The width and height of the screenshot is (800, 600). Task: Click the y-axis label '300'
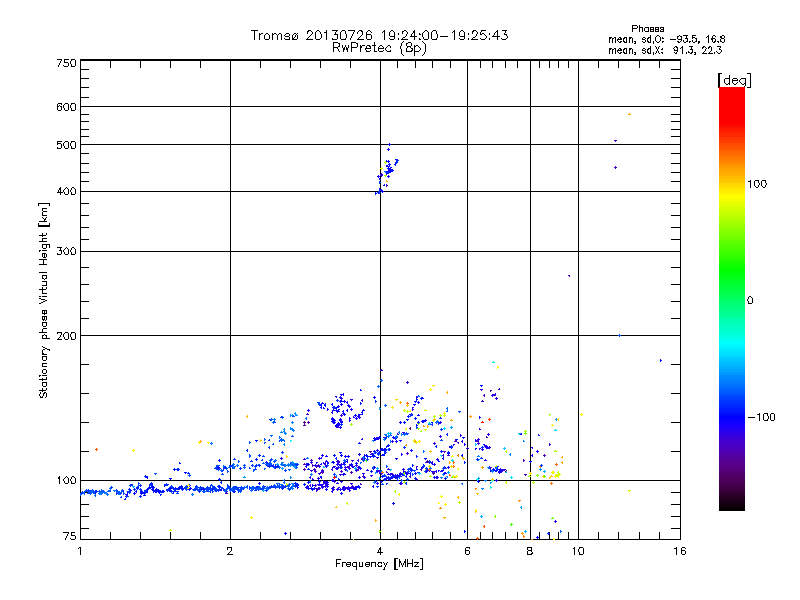coord(66,251)
